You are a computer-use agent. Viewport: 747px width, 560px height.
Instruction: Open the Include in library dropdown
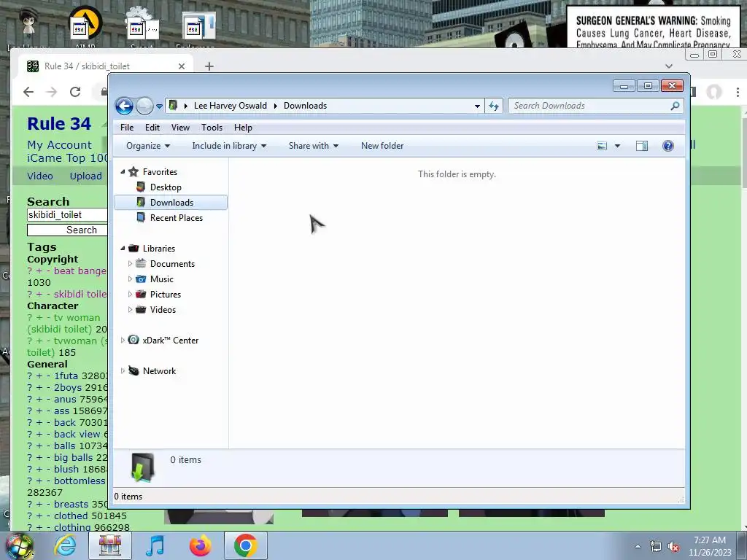tap(229, 146)
